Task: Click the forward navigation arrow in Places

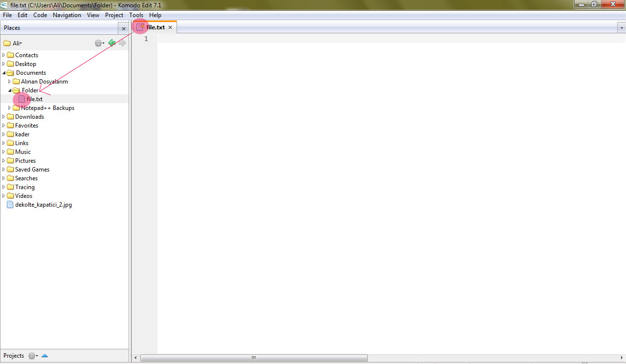Action: (x=122, y=43)
